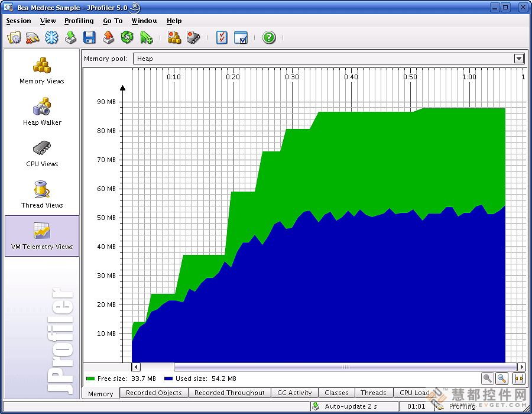Screen dimensions: 532x414
Task: Click the start allocation recording icon
Action: click(x=174, y=38)
